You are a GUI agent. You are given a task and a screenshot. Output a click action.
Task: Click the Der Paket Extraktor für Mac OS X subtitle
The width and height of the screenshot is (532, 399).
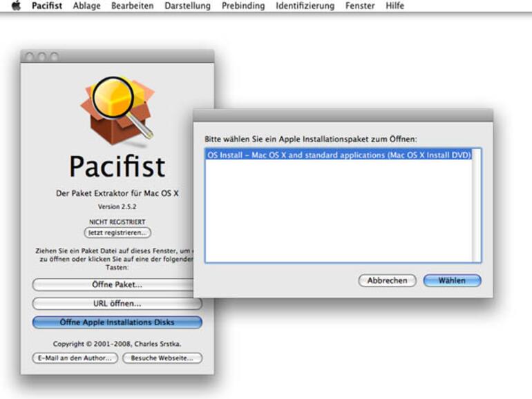(117, 193)
